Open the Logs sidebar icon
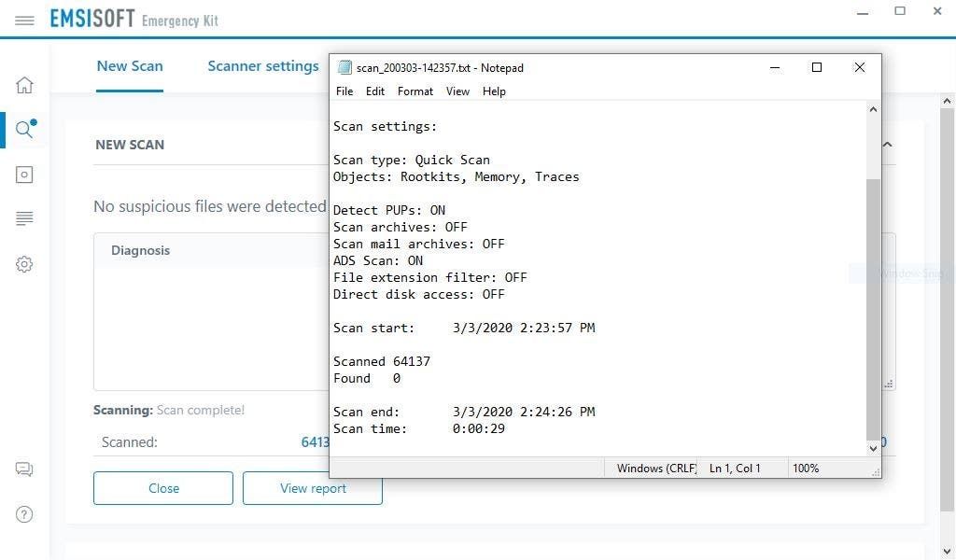 pyautogui.click(x=24, y=218)
